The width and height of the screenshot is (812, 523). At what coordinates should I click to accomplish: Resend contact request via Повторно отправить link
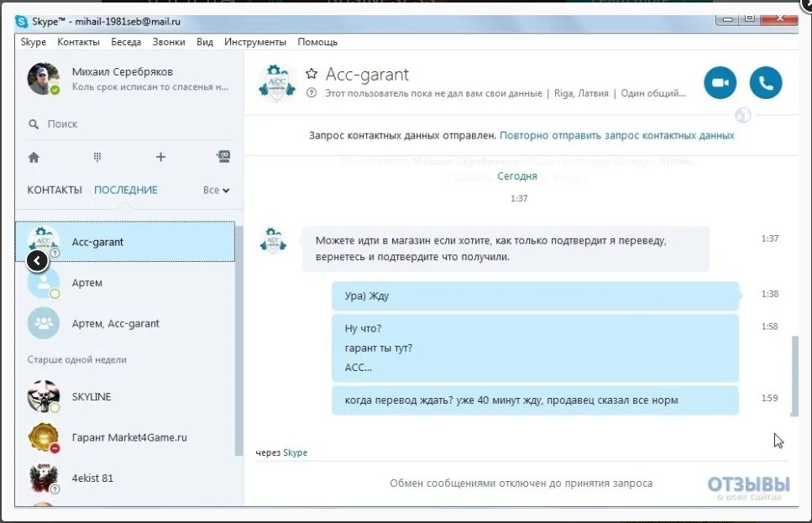617,135
